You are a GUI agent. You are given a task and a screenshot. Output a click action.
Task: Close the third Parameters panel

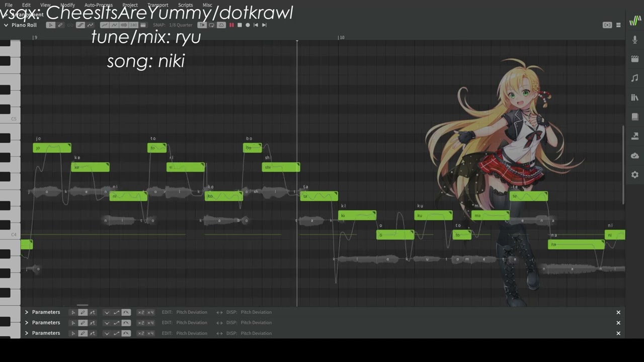click(x=618, y=333)
